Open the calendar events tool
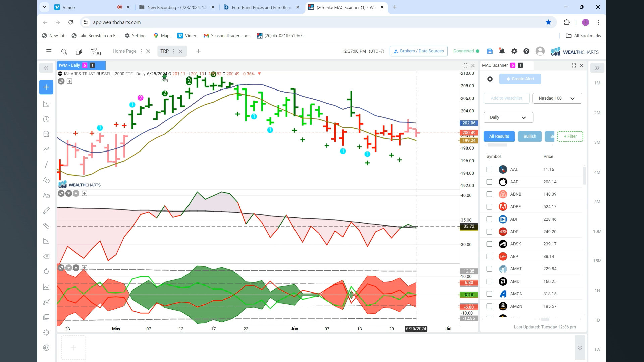Image resolution: width=644 pixels, height=362 pixels. click(x=46, y=134)
